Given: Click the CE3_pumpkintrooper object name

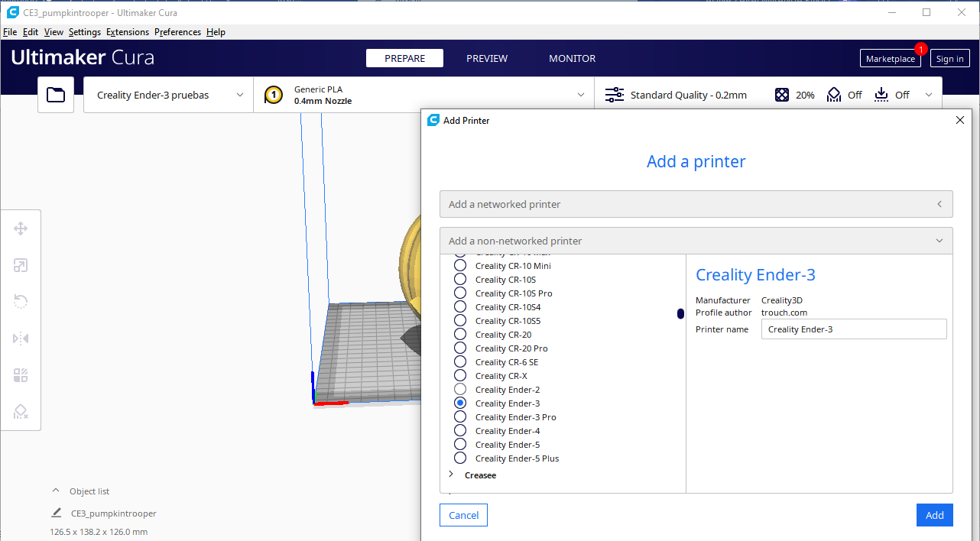Looking at the screenshot, I should tap(114, 513).
